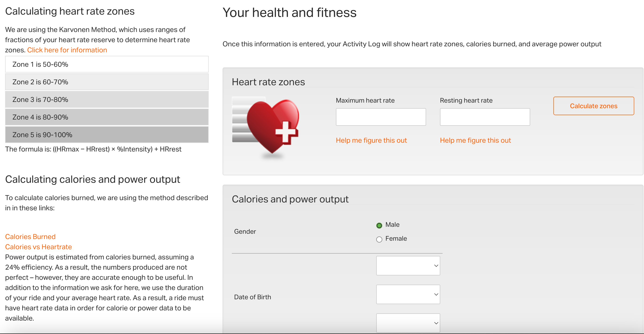This screenshot has height=334, width=644.
Task: Expand the third Date of Birth dropdown
Action: 408,323
